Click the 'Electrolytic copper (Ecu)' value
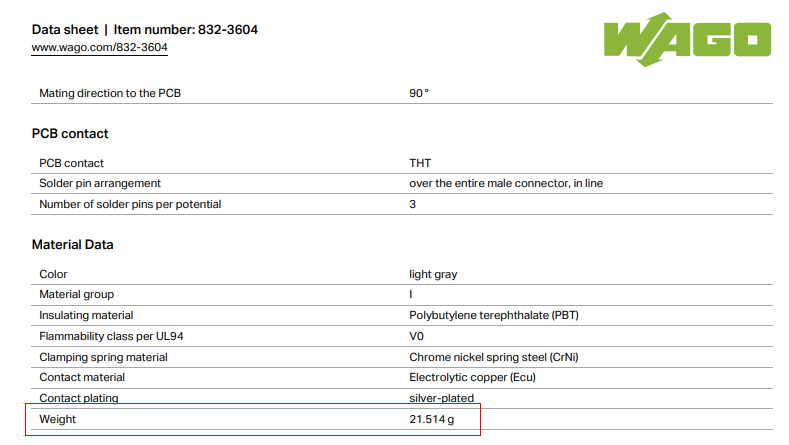 tap(474, 377)
